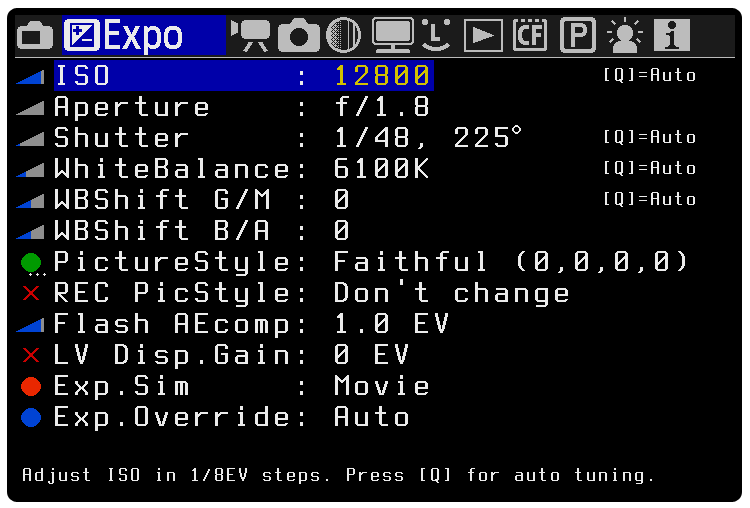Open the info Help icon
This screenshot has width=750, height=508.
[672, 36]
